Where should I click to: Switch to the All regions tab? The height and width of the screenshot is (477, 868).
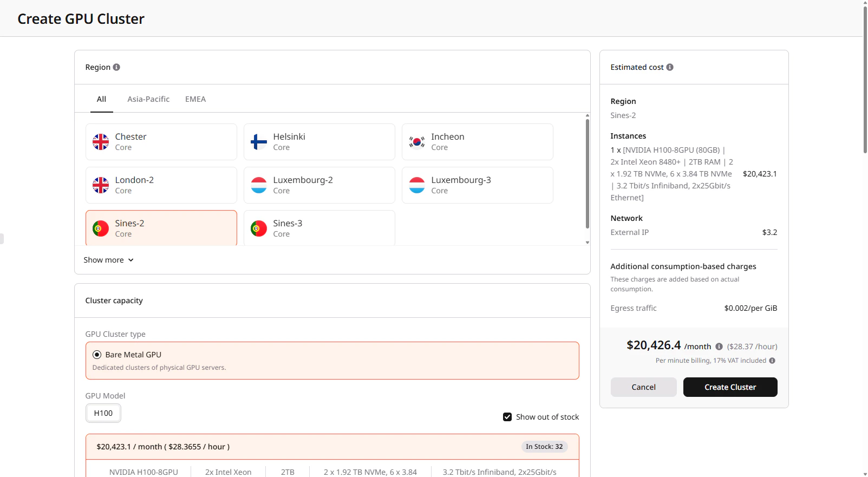pos(101,99)
